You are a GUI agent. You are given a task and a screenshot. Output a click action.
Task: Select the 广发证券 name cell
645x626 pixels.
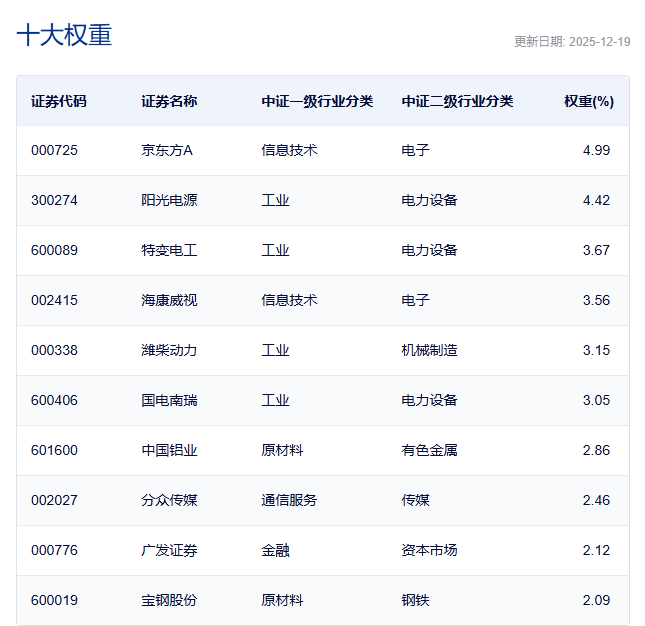(169, 550)
